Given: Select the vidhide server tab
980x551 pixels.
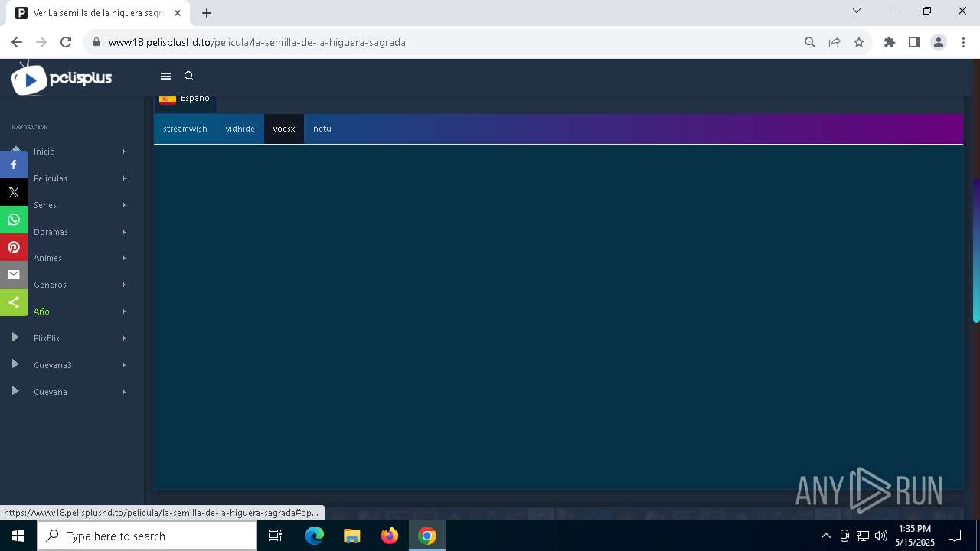Looking at the screenshot, I should tap(240, 129).
